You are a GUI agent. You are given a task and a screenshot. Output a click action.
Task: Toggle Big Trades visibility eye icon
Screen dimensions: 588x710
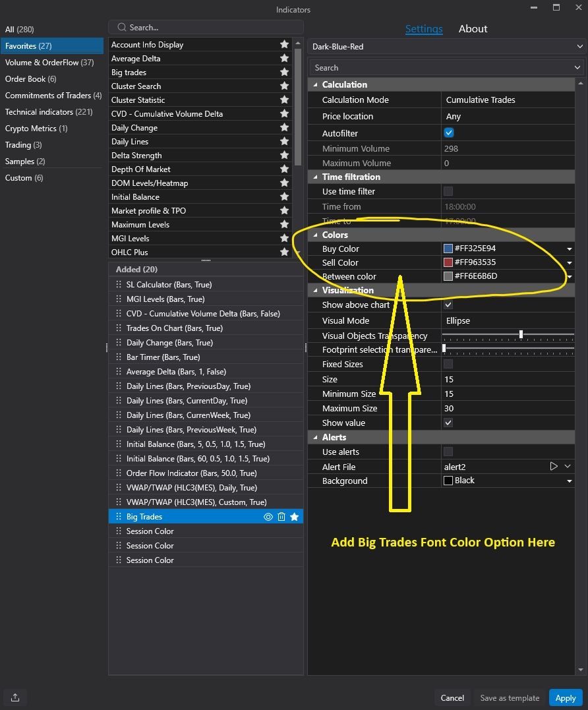click(x=268, y=517)
